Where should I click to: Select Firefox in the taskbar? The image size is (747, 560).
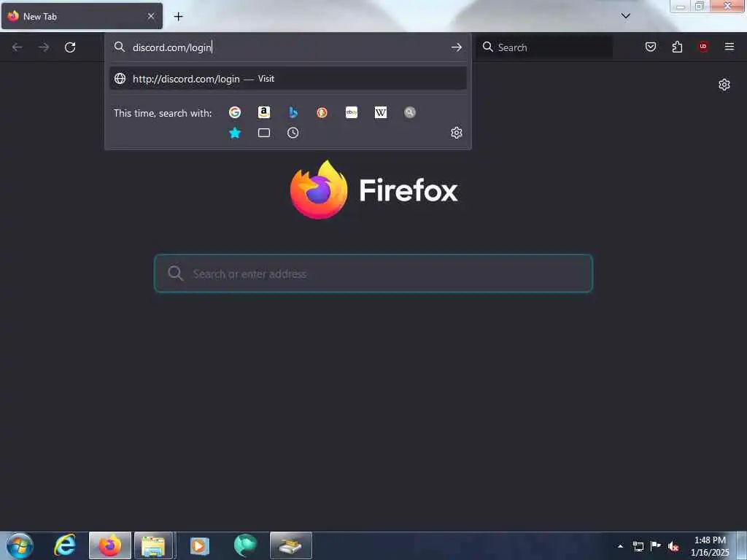(x=110, y=545)
